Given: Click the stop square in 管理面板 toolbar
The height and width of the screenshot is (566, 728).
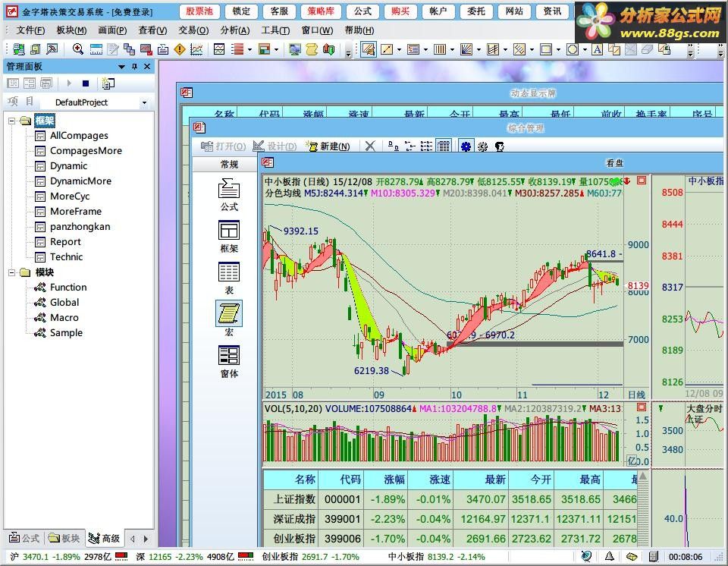Looking at the screenshot, I should pos(86,83).
